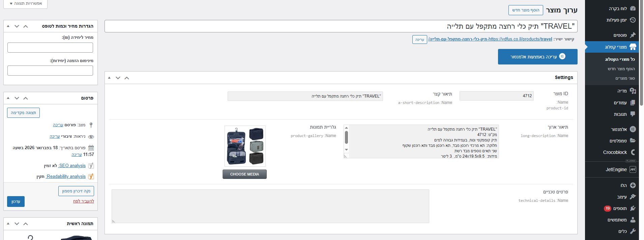This screenshot has height=240, width=644.
Task: Select Product Types submenu item
Action: 625,78
